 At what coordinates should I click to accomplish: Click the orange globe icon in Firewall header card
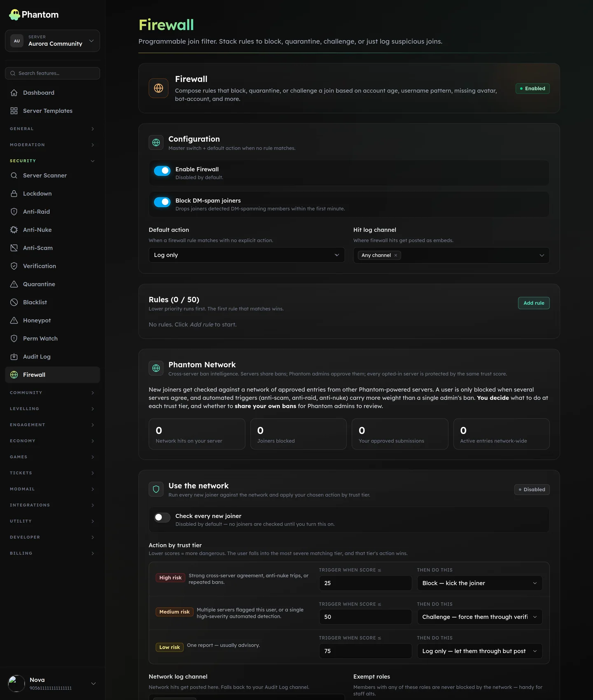[159, 88]
